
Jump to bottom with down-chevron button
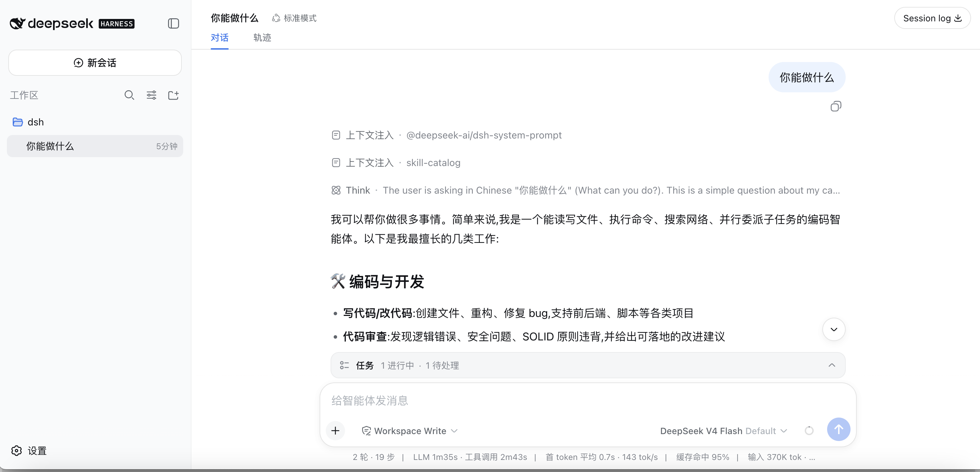tap(834, 330)
